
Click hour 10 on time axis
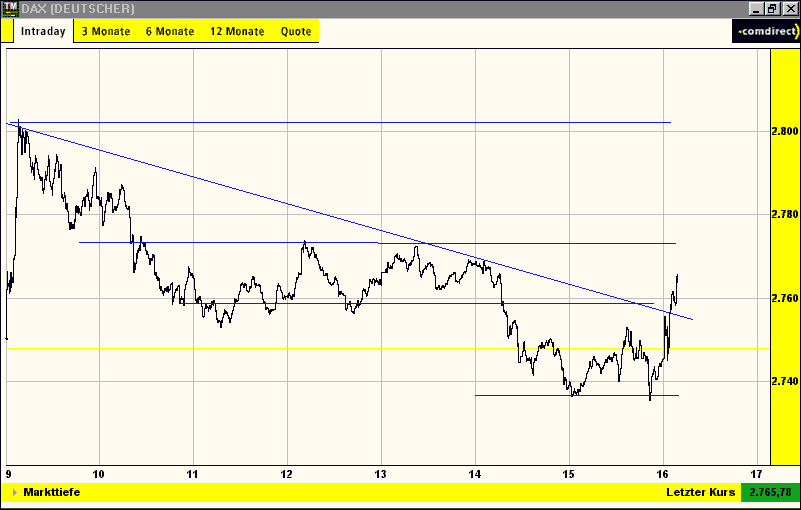pyautogui.click(x=99, y=474)
